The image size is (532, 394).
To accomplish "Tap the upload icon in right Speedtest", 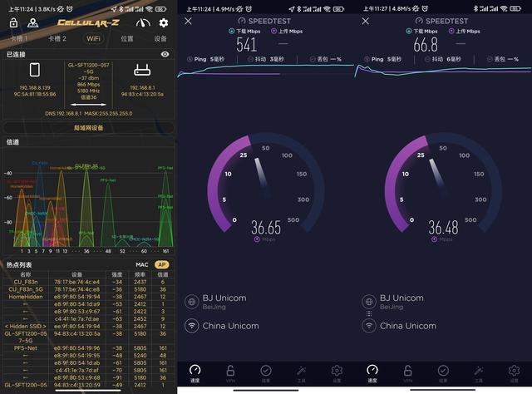I will click(x=451, y=32).
